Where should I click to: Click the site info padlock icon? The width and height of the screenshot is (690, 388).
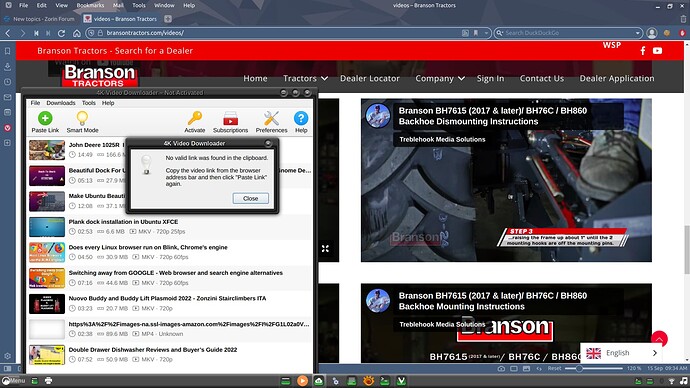(x=100, y=33)
